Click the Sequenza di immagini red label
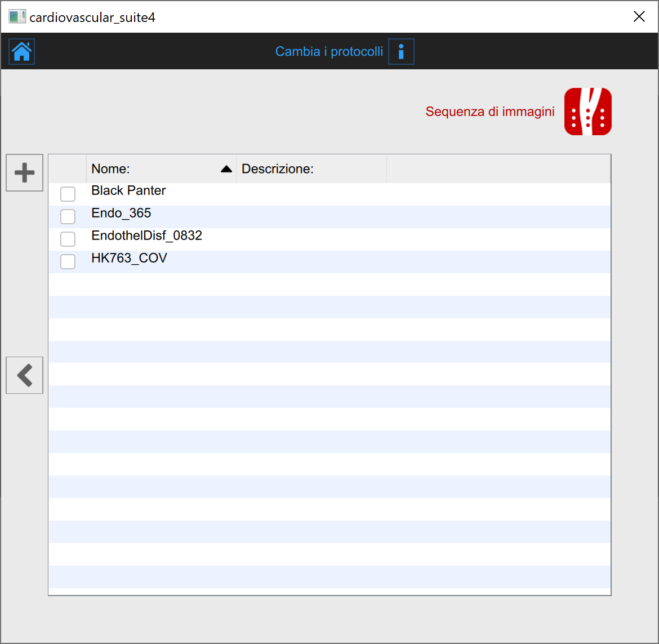This screenshot has width=659, height=644. [x=490, y=112]
